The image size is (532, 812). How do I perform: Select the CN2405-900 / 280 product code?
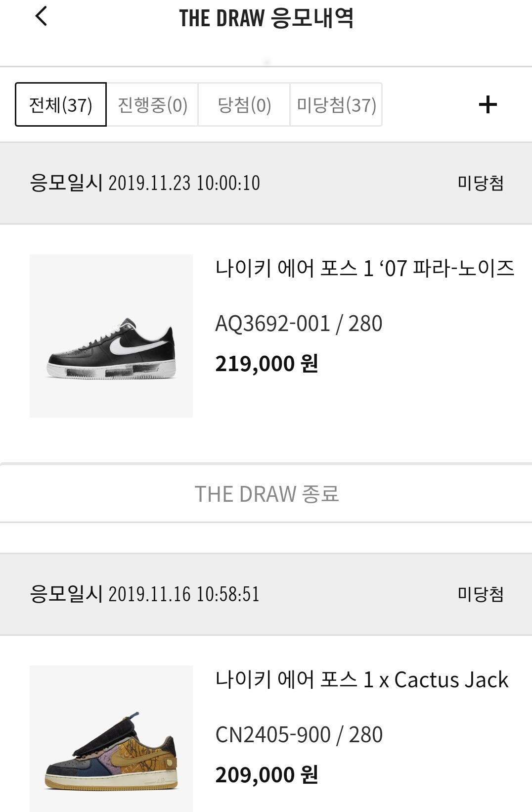coord(299,735)
